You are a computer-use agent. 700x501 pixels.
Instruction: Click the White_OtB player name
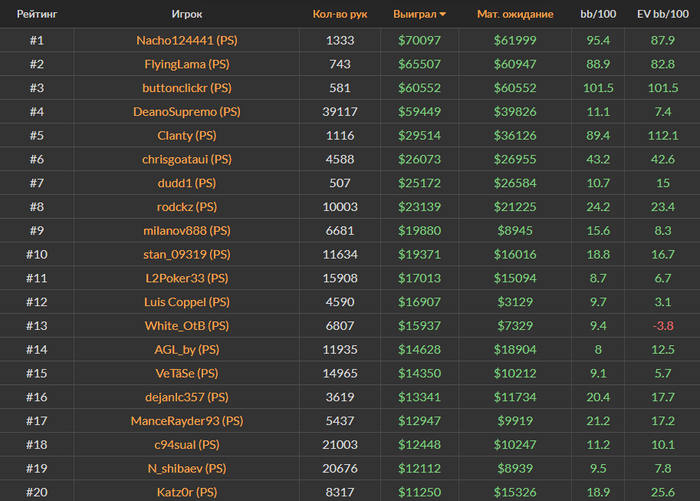click(187, 326)
